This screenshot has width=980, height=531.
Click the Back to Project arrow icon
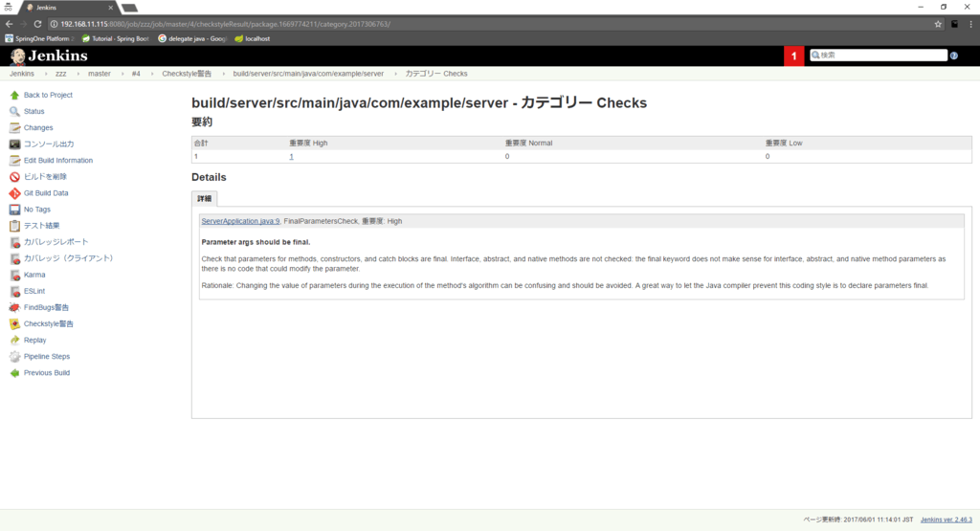(14, 96)
